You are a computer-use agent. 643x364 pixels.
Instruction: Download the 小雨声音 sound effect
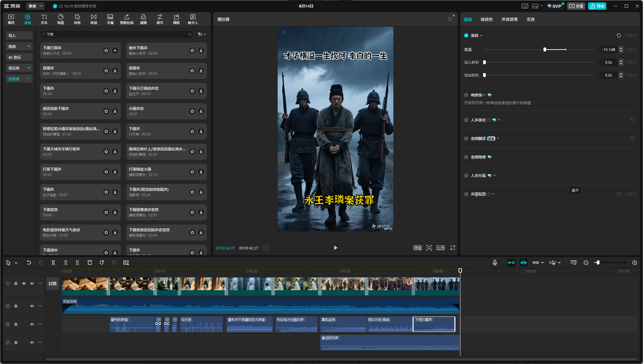coord(201,111)
